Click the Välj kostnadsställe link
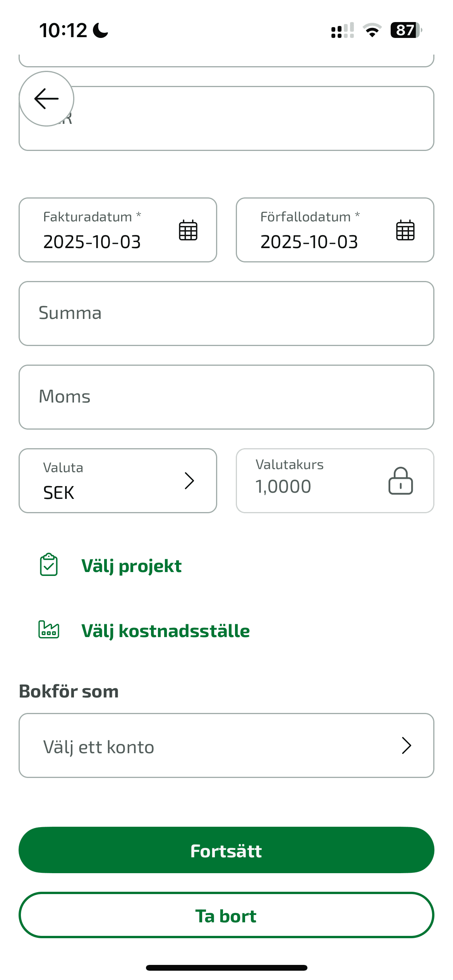The width and height of the screenshot is (453, 980). 166,631
